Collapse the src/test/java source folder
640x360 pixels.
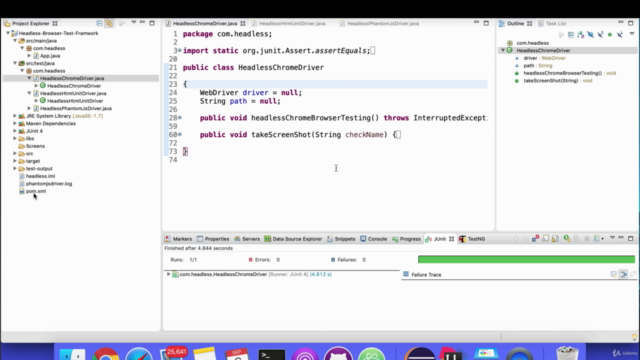15,63
